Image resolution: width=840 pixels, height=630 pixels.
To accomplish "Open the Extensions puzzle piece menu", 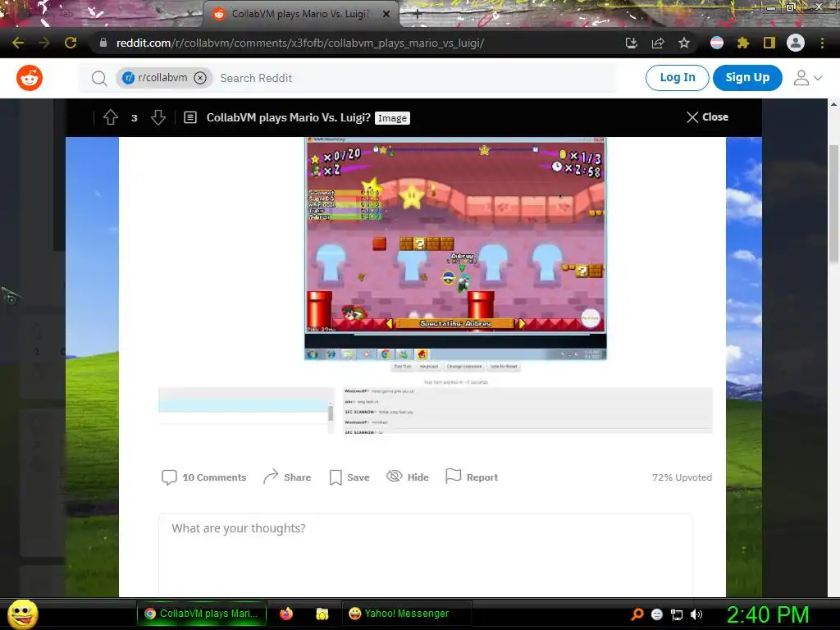I will tap(743, 43).
